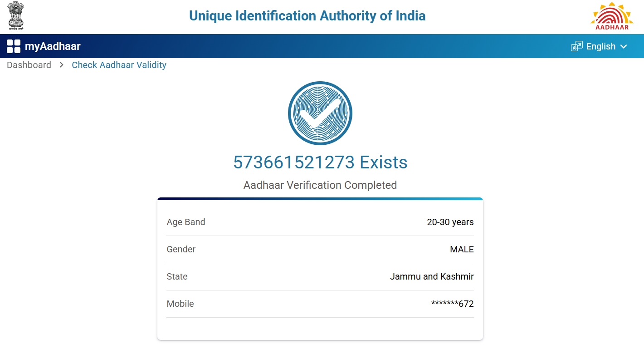Click the Aadhaar Verification Completed text

(320, 185)
